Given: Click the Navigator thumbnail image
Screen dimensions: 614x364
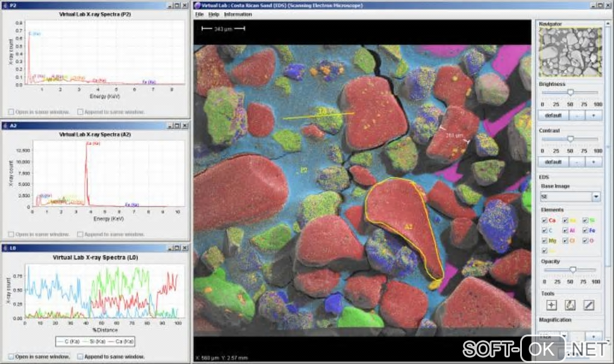Looking at the screenshot, I should [x=571, y=52].
